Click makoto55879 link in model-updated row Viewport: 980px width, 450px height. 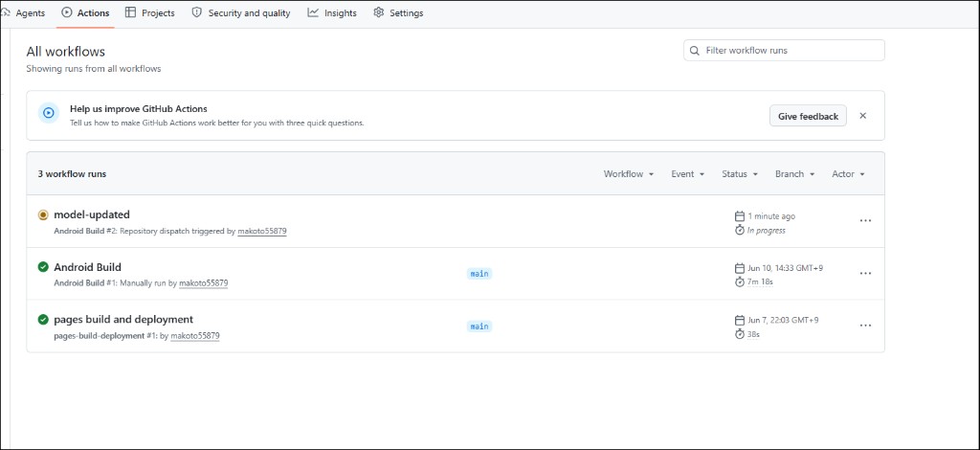[x=262, y=231]
